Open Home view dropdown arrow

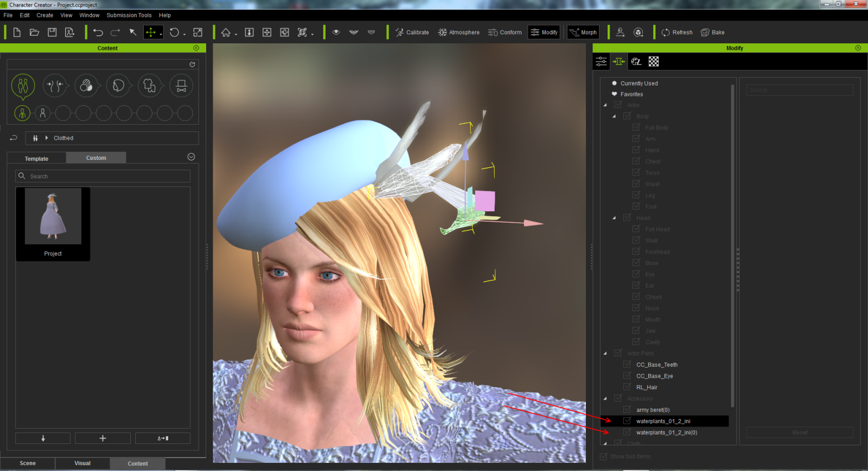click(236, 35)
